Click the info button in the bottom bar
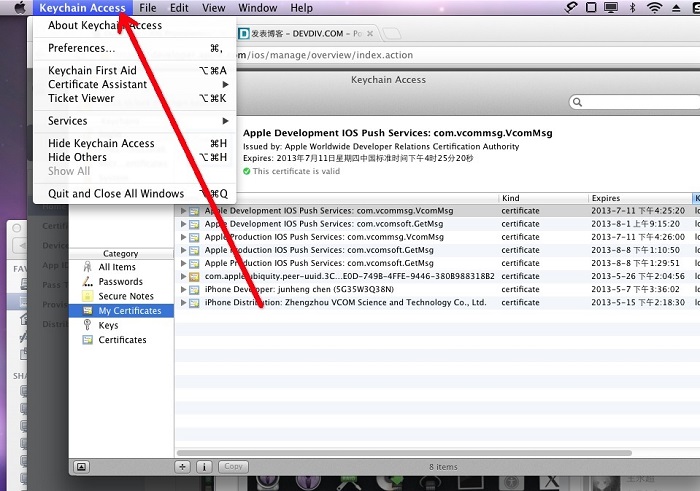 coord(204,467)
